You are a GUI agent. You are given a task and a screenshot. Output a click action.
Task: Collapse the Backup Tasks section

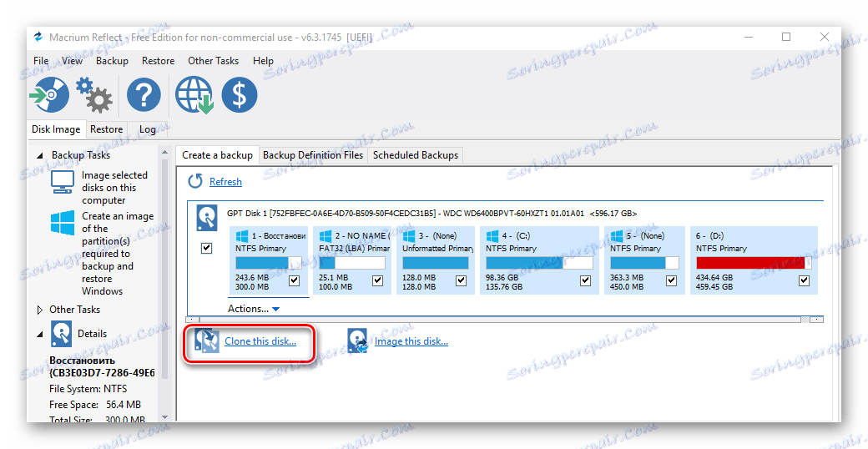[39, 155]
